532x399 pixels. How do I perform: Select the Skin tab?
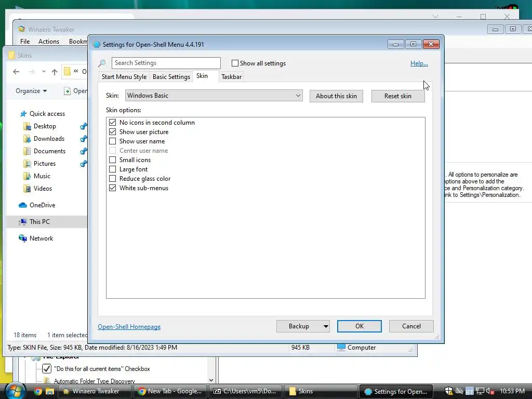tap(202, 76)
